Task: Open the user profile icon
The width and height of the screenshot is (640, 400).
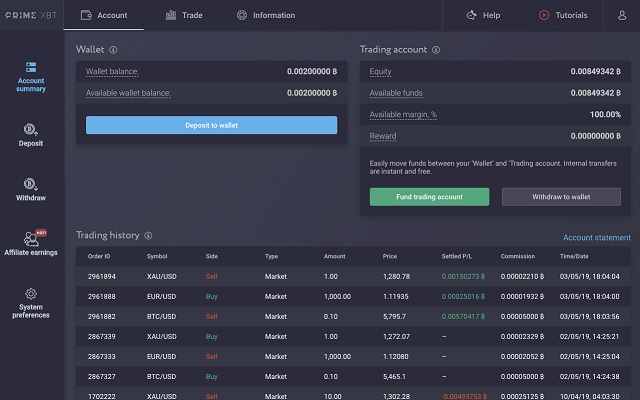Action: 622,15
